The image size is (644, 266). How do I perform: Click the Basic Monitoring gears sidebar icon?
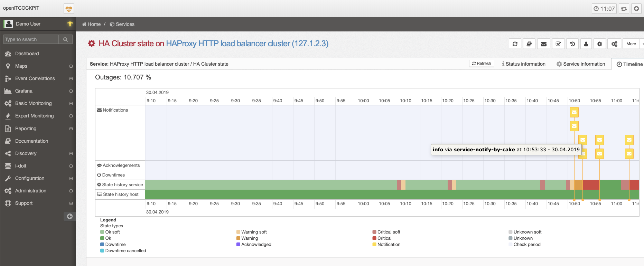pyautogui.click(x=8, y=103)
